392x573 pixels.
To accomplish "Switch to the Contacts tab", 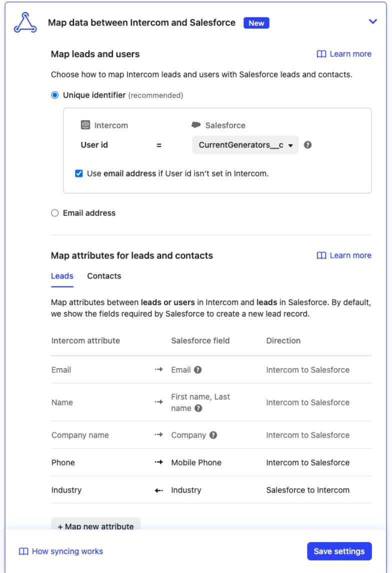I will [104, 276].
